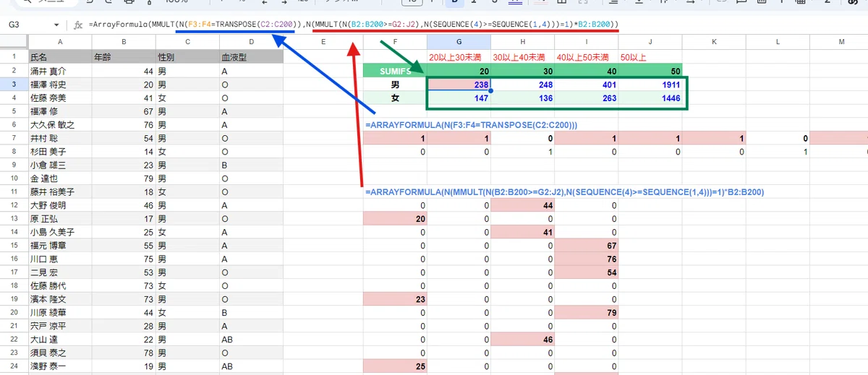Screen dimensions: 868x375
Task: Select column B header
Action: [x=123, y=42]
